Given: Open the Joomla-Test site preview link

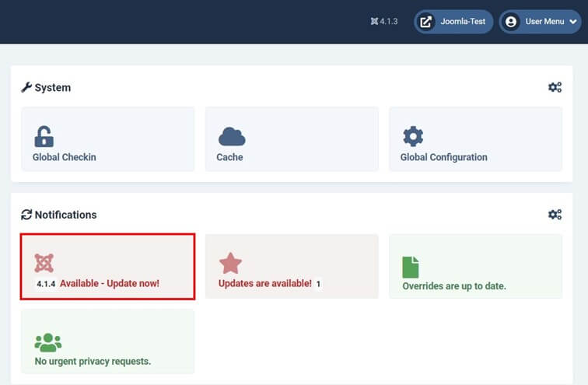Looking at the screenshot, I should coord(453,22).
